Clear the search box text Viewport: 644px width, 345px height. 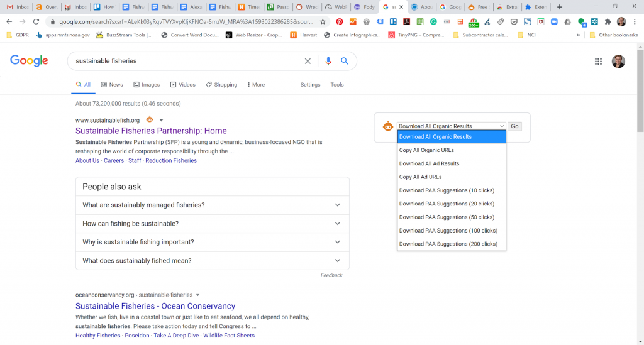(x=308, y=61)
